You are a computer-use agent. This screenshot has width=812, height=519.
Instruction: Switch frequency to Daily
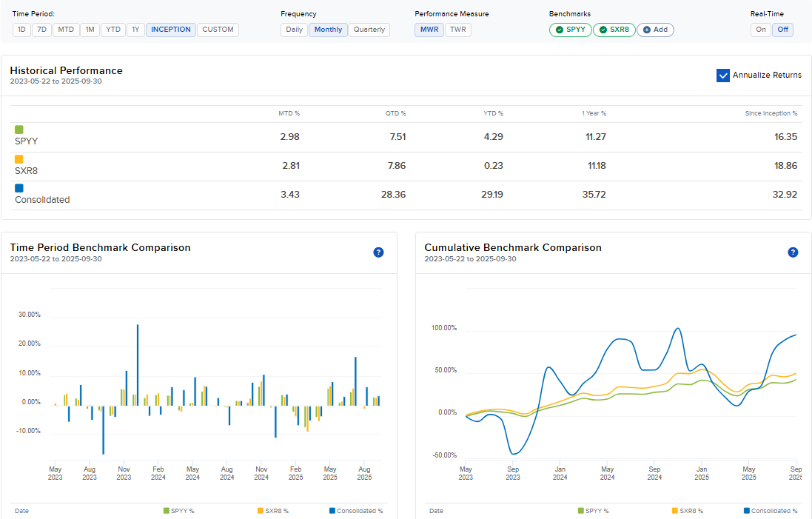click(294, 30)
